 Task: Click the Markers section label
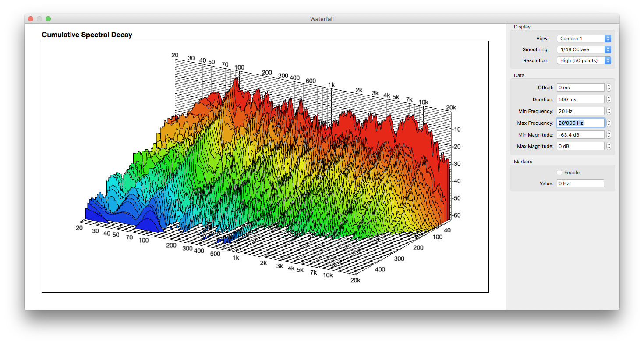tap(523, 162)
